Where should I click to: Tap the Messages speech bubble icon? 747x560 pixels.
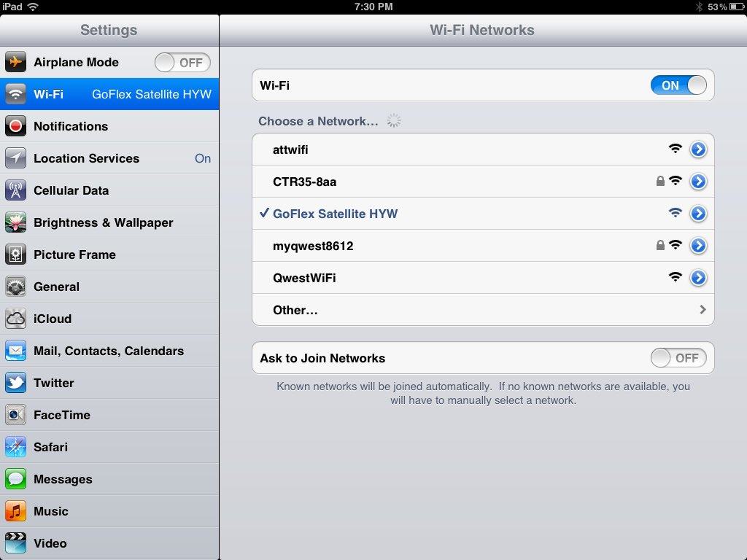[15, 479]
